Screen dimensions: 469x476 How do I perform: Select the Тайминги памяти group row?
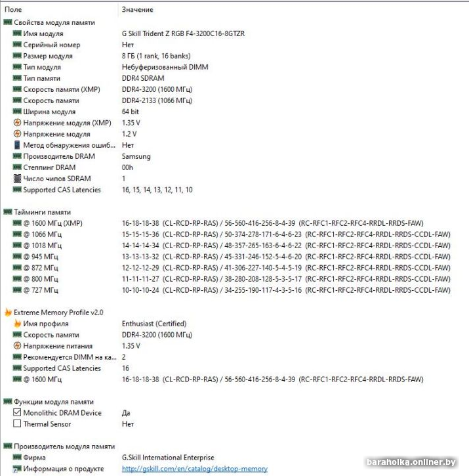[x=42, y=212]
